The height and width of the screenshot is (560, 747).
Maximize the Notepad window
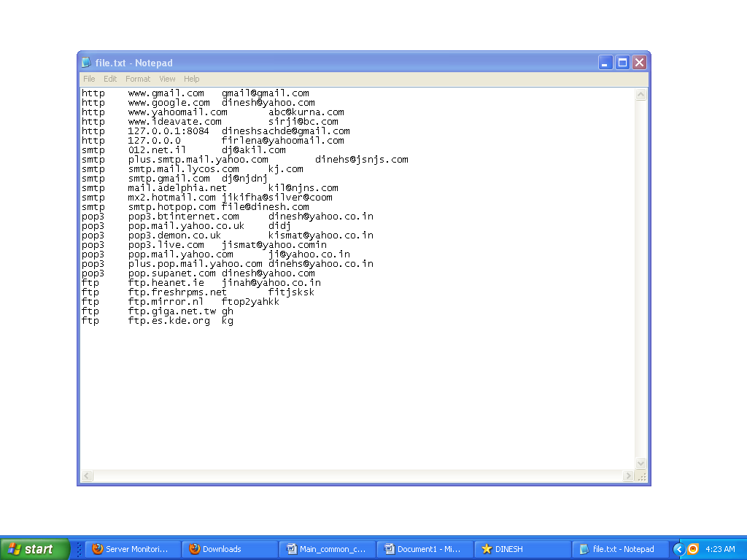(x=622, y=63)
